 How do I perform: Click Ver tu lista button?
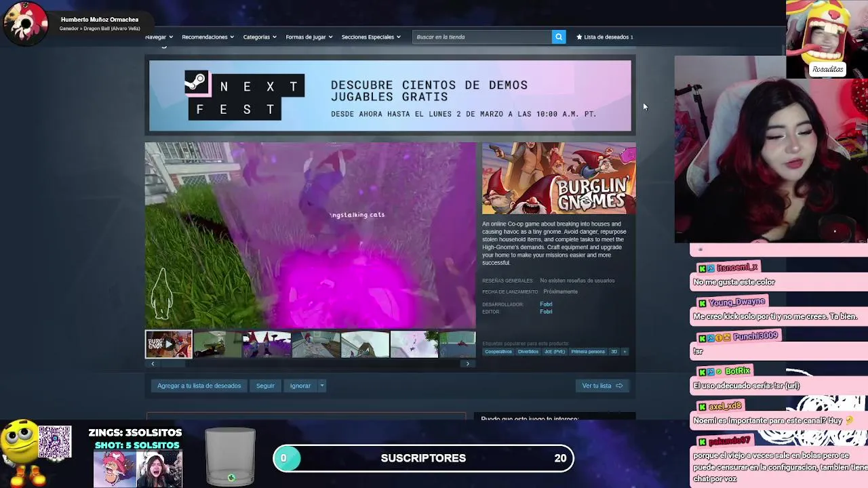[x=602, y=386]
